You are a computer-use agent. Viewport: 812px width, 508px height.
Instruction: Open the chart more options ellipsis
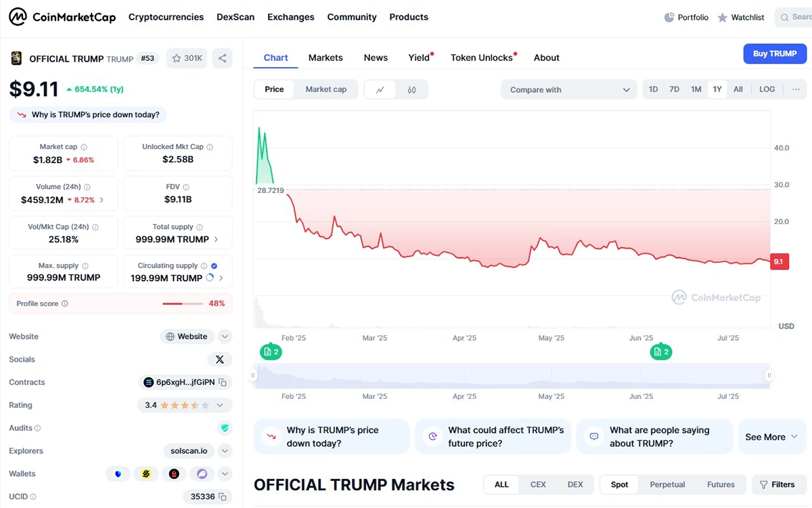[796, 89]
